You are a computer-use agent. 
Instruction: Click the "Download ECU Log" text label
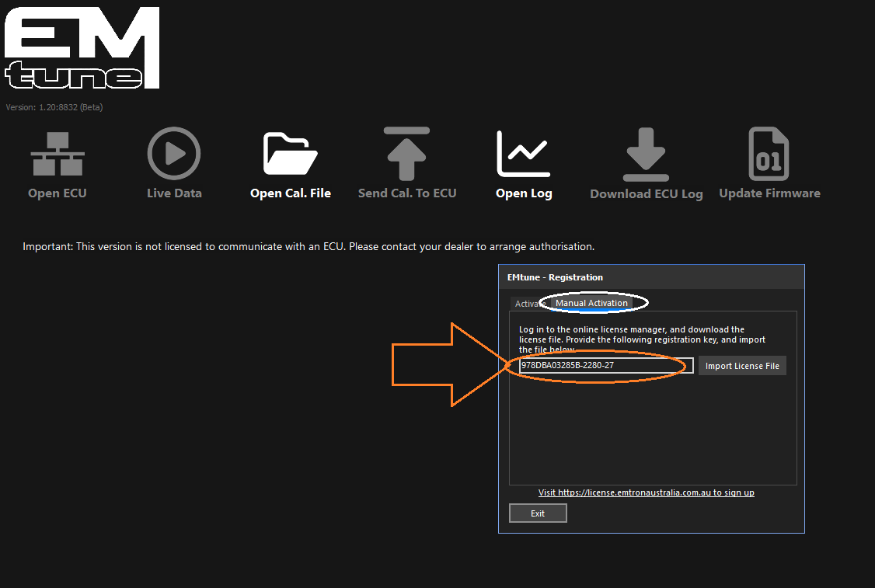(646, 194)
